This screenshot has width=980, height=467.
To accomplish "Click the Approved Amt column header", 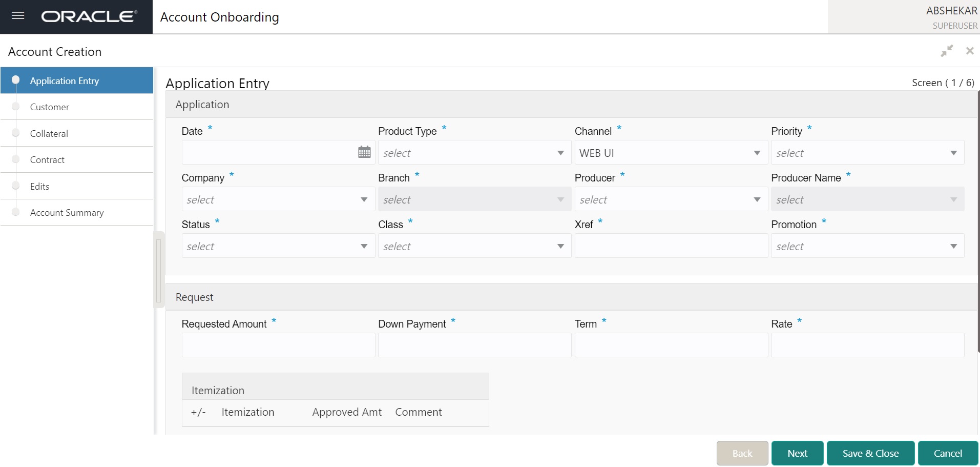I will 347,412.
